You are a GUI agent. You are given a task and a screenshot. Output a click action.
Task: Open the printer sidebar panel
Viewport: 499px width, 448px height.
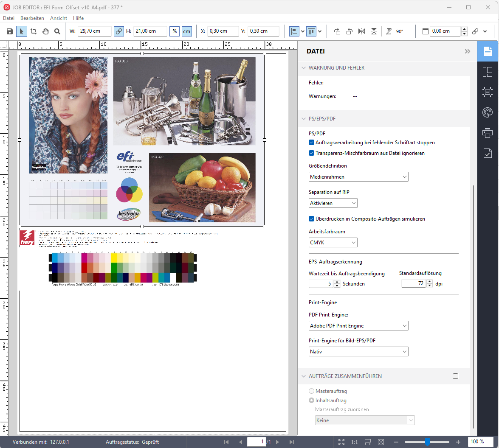(488, 133)
